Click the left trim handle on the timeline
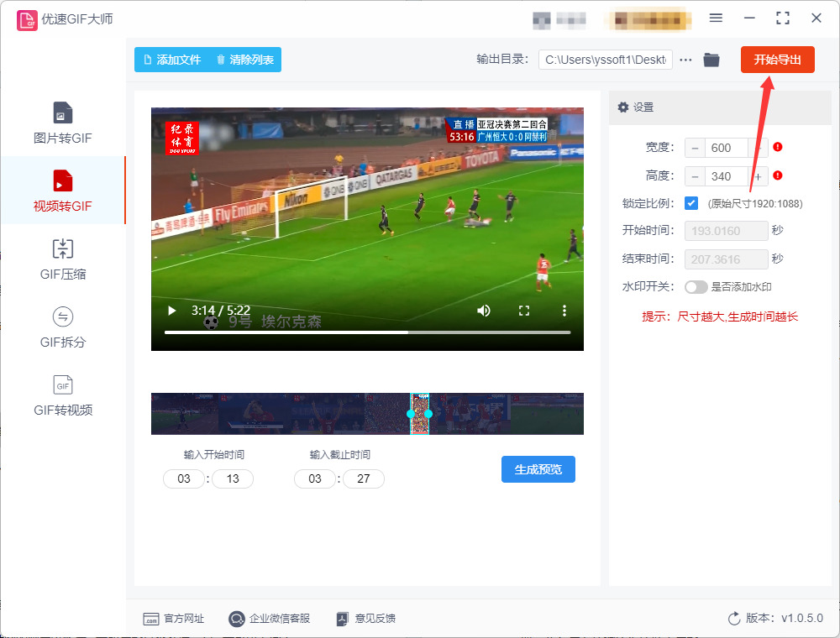This screenshot has width=840, height=638. [x=411, y=414]
